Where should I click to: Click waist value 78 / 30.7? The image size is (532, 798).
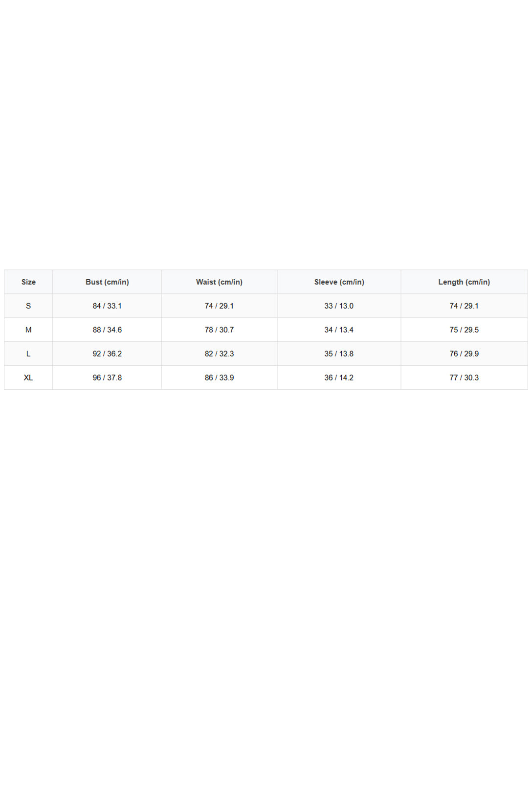point(219,330)
